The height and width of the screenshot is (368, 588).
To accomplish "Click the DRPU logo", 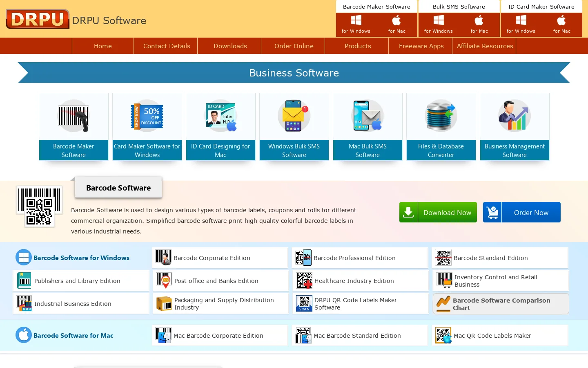I will 38,19.
